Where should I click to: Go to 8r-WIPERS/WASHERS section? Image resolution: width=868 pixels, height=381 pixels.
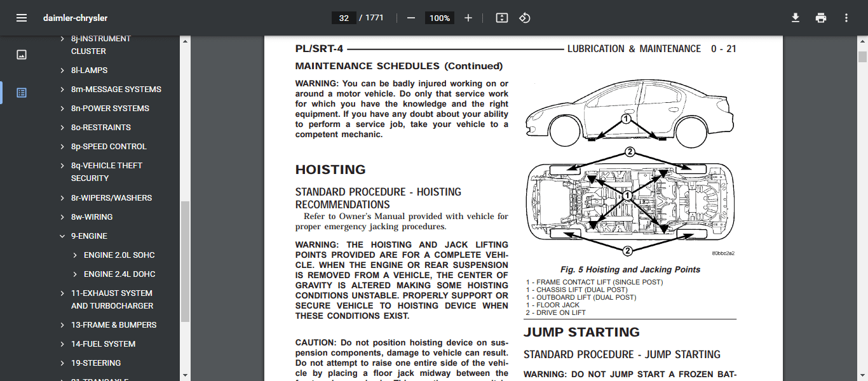coord(112,198)
